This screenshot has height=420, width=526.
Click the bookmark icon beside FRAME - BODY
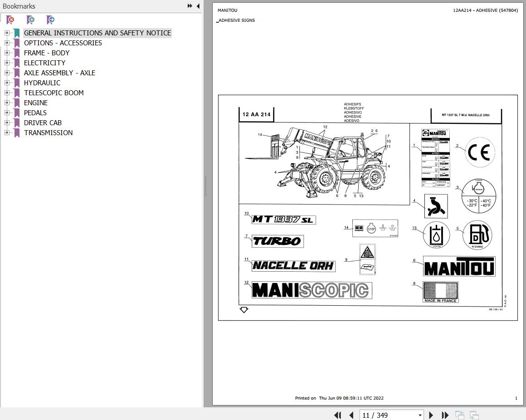coord(17,53)
